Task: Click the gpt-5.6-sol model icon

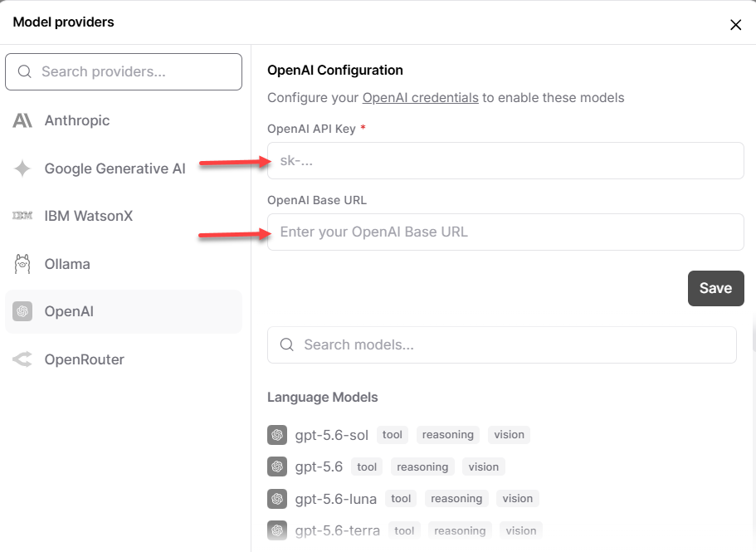Action: (x=277, y=435)
